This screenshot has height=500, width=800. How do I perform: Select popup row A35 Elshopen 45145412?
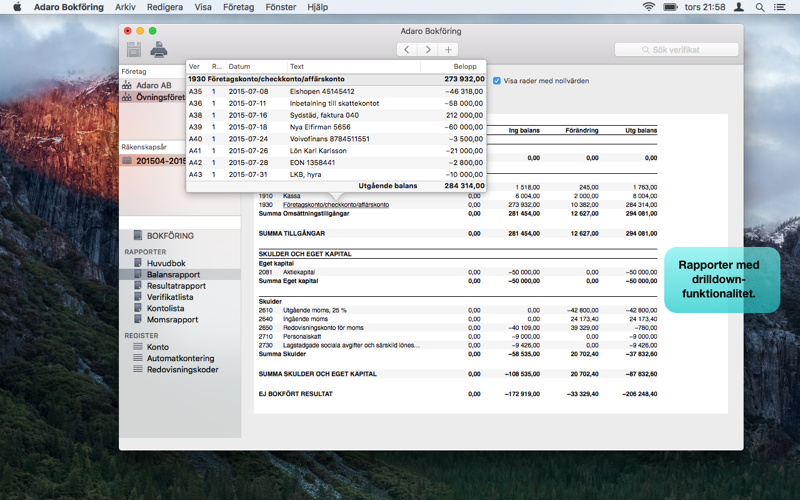(336, 91)
